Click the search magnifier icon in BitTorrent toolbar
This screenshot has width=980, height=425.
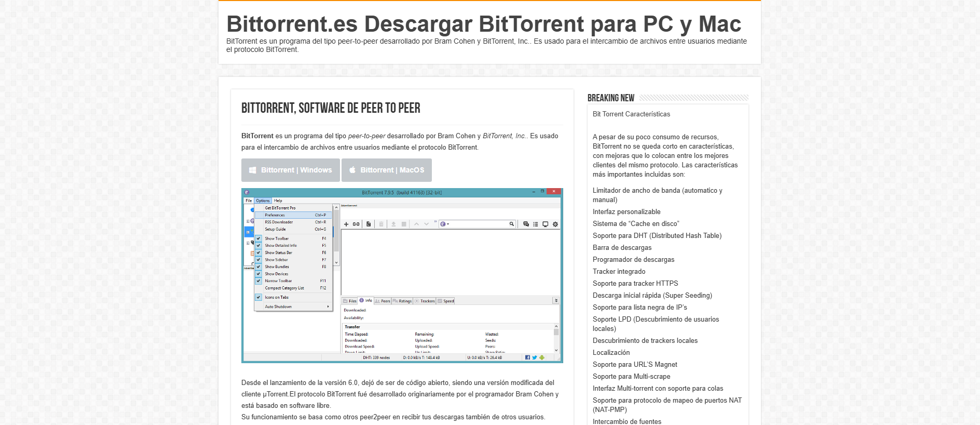pos(511,224)
